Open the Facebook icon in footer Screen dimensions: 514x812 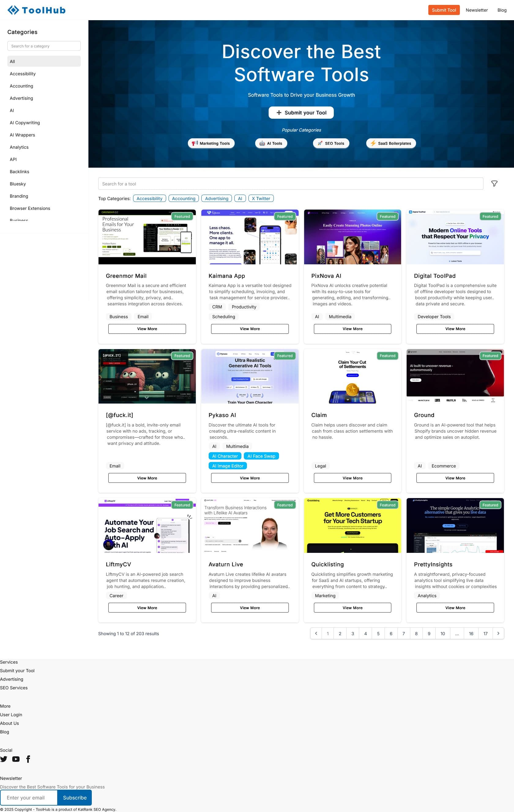(x=28, y=759)
